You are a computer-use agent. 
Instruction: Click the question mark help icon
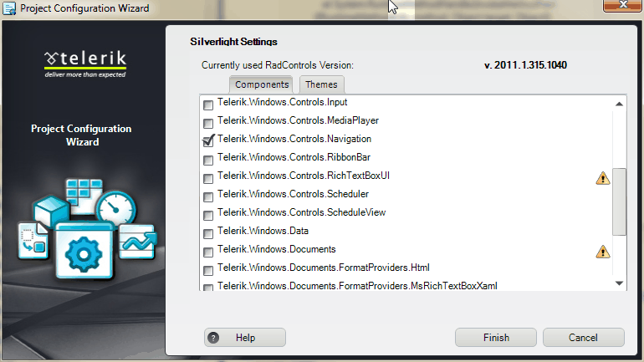213,338
